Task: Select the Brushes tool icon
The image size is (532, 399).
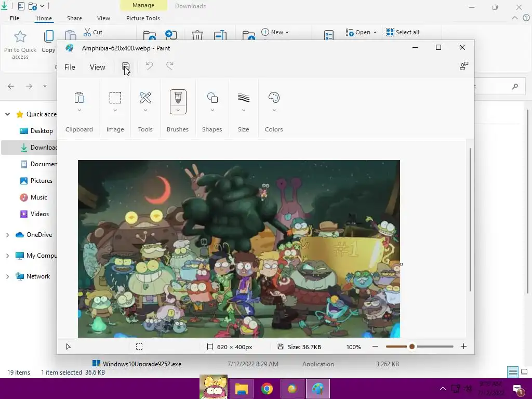Action: click(178, 97)
